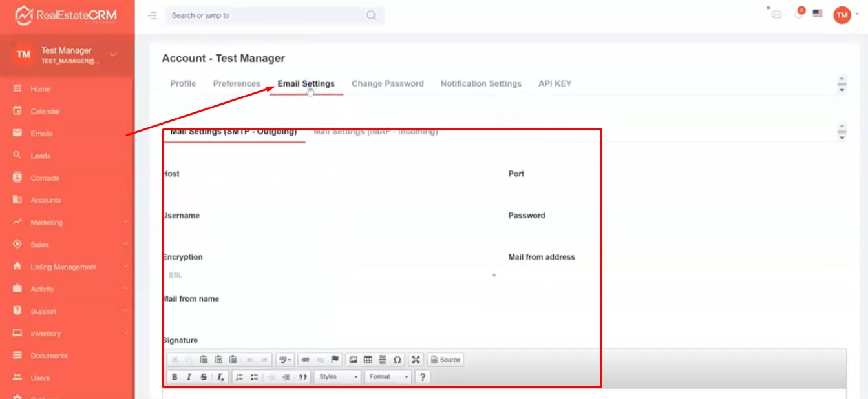Toggle italic in the signature editor
The height and width of the screenshot is (399, 868).
189,377
